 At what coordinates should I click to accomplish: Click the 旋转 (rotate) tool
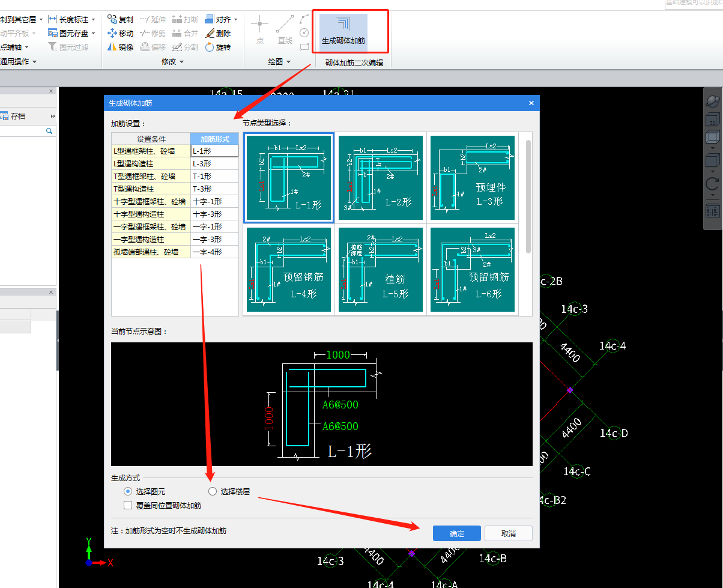pos(218,47)
